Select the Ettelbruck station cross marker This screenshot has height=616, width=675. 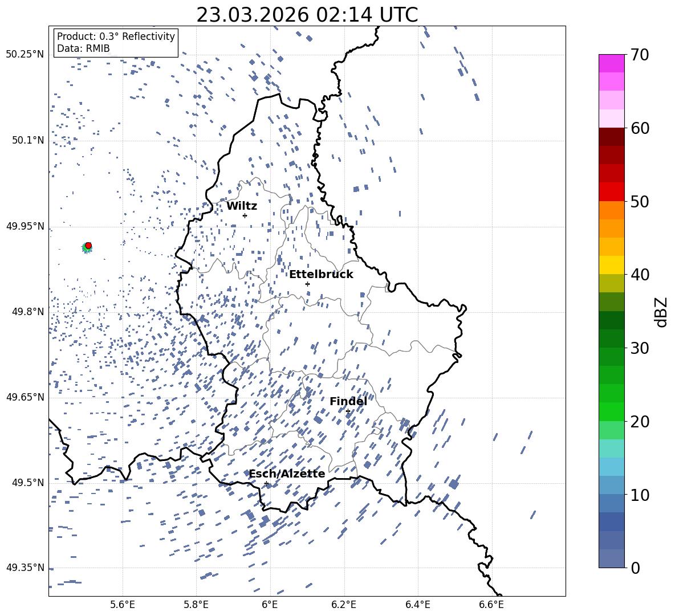coord(307,284)
